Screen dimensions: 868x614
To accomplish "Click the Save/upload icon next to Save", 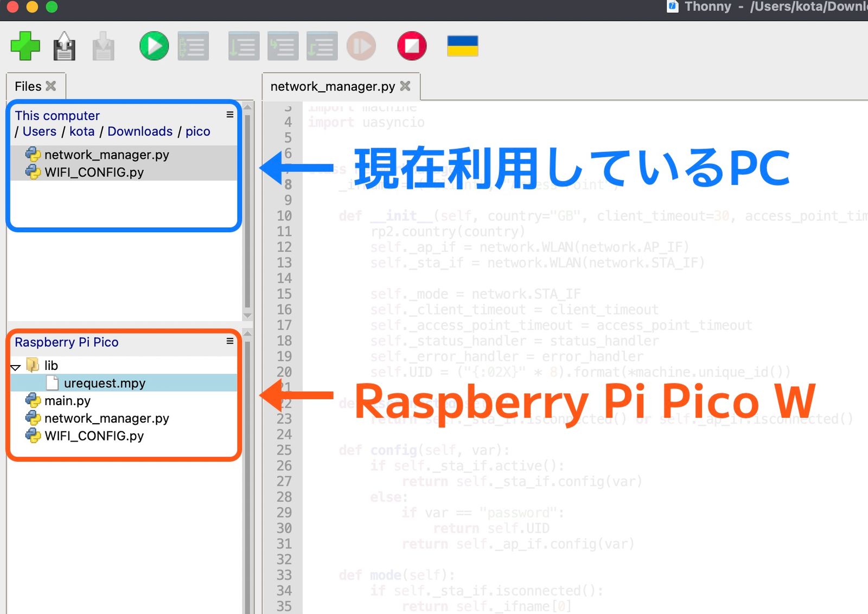I will click(x=103, y=46).
